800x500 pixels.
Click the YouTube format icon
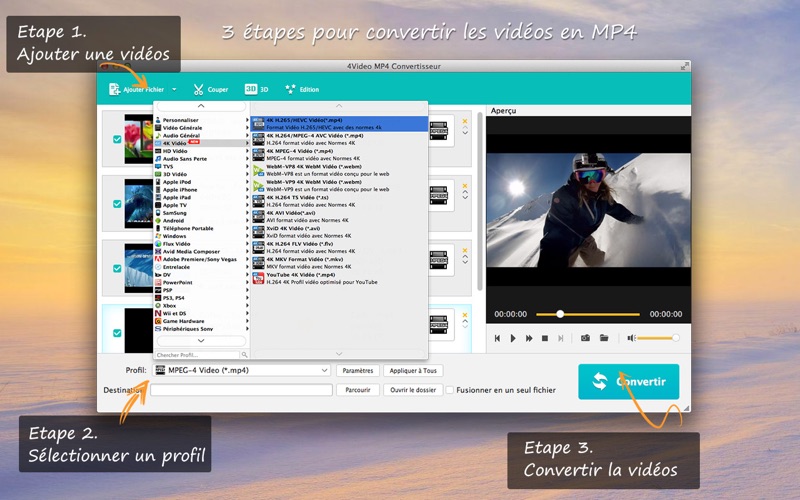pos(259,279)
